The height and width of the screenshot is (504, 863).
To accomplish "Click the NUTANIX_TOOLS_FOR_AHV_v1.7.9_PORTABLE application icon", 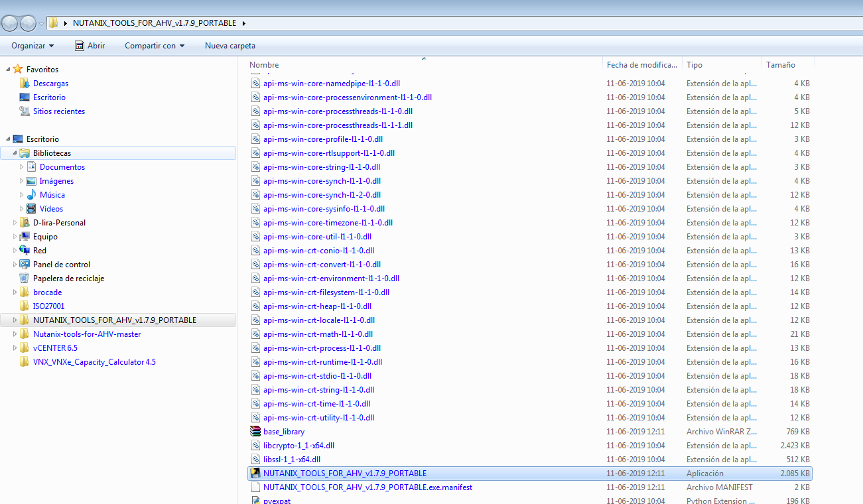I will [256, 473].
